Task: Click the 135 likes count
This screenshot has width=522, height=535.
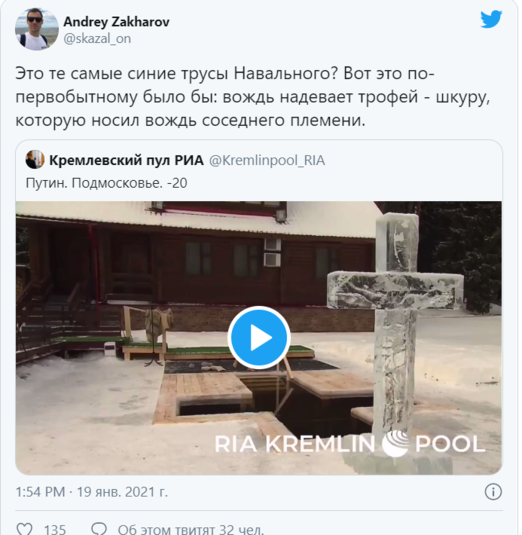Action: (55, 529)
